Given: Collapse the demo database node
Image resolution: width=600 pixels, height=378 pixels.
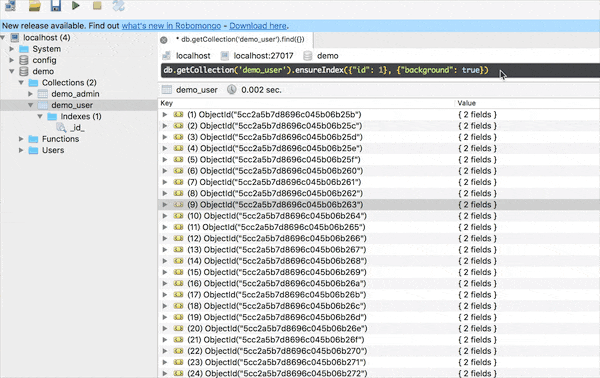Looking at the screenshot, I should tap(12, 71).
